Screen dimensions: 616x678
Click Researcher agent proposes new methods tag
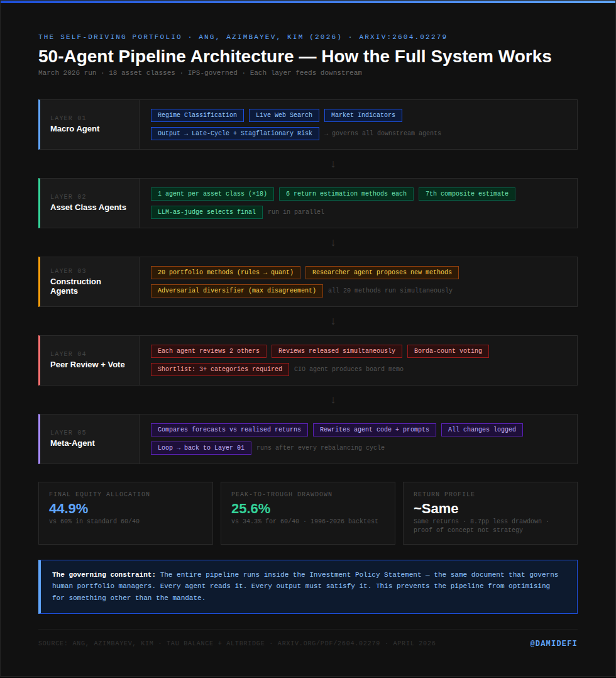[x=382, y=272]
